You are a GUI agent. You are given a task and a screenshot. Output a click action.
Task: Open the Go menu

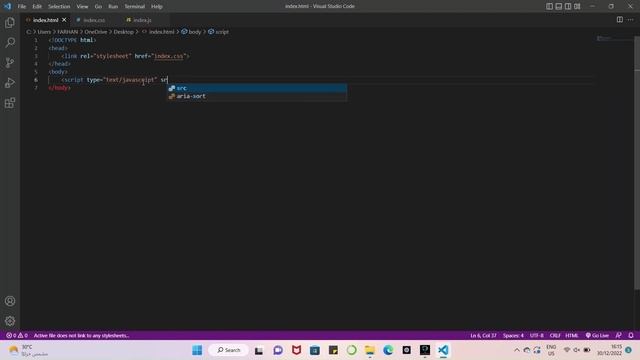coord(98,7)
